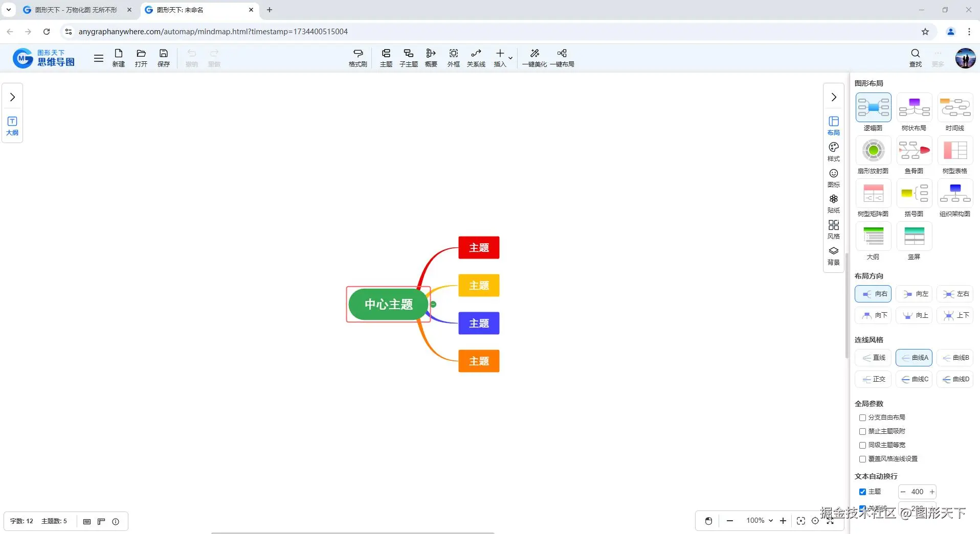Set layout direction to 向上
This screenshot has width=980, height=534.
(914, 315)
